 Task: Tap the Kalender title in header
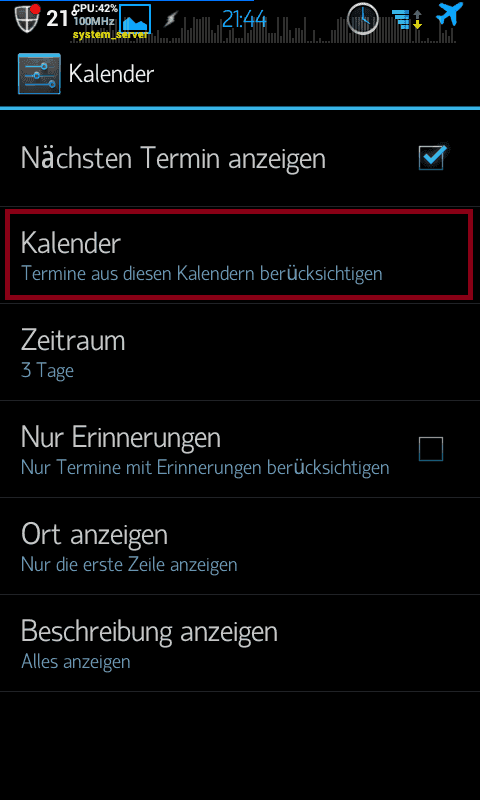coord(111,74)
